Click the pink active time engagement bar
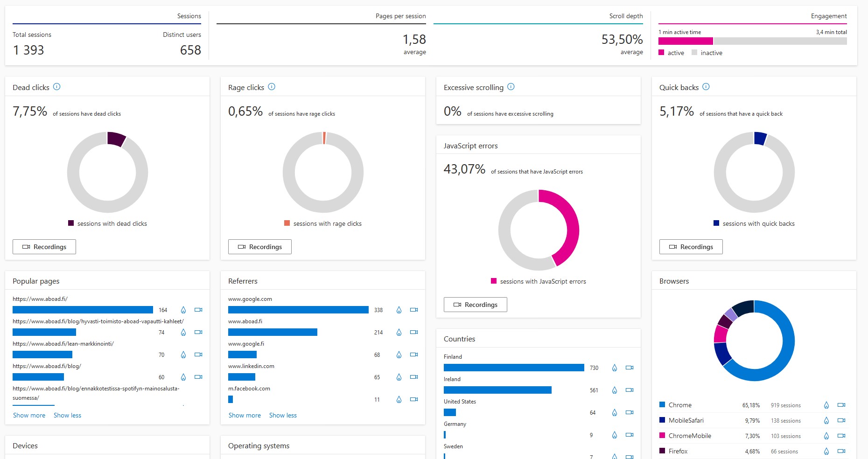Viewport: 868px width, 459px height. pyautogui.click(x=686, y=41)
